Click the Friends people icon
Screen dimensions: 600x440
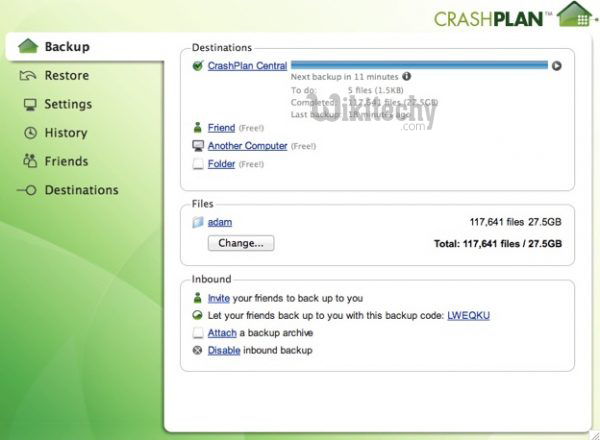[x=30, y=161]
